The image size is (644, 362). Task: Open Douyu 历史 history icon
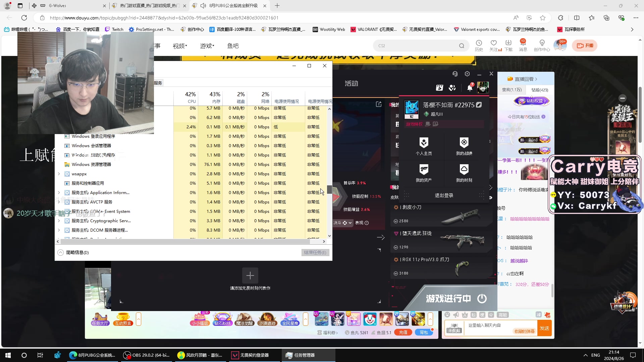point(479,46)
